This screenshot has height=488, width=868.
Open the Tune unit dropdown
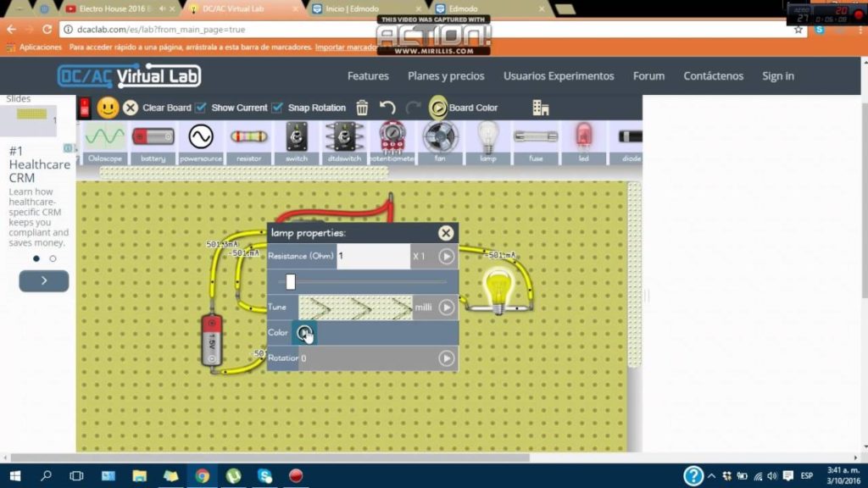448,307
